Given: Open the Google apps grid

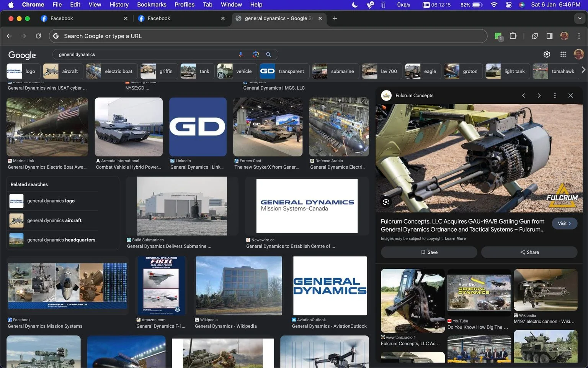Looking at the screenshot, I should pos(563,54).
